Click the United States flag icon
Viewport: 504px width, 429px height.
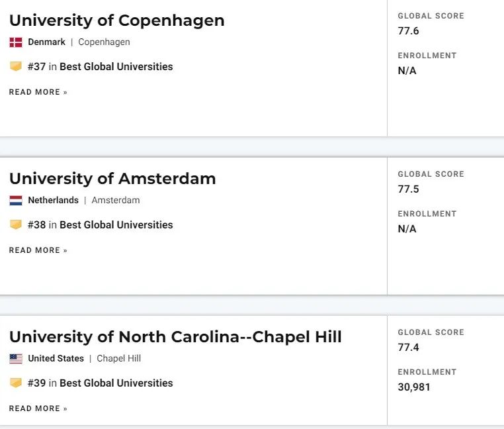[x=16, y=359]
